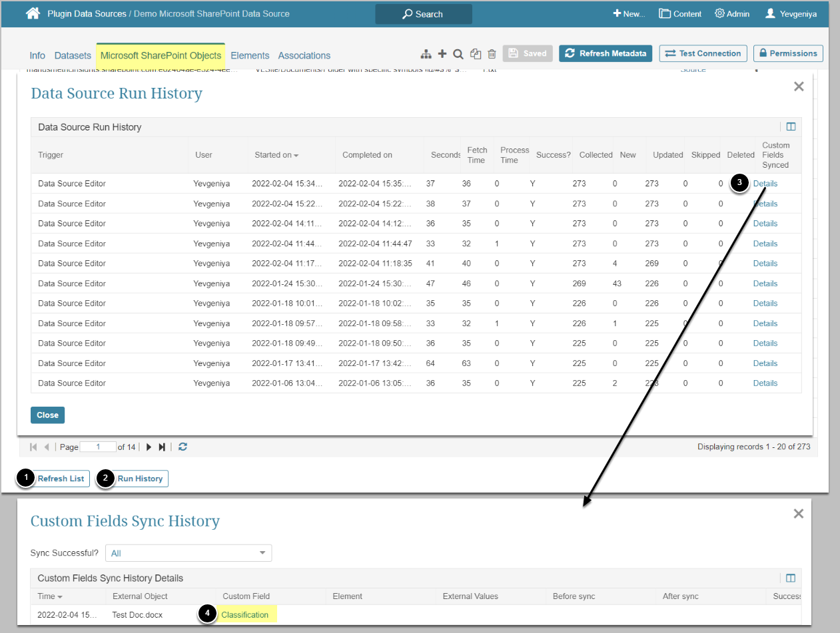The image size is (840, 633).
Task: Click the magnifier search icon in toolbar
Action: (x=458, y=54)
